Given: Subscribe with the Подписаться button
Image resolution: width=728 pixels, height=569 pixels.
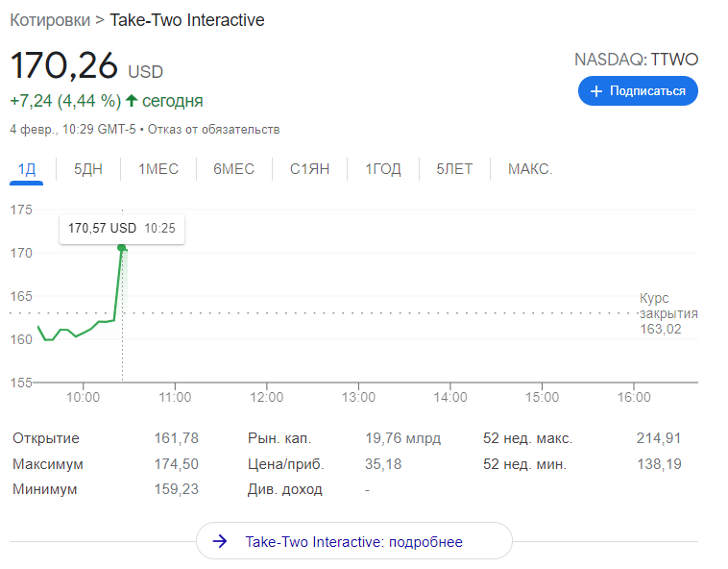Looking at the screenshot, I should tap(638, 91).
